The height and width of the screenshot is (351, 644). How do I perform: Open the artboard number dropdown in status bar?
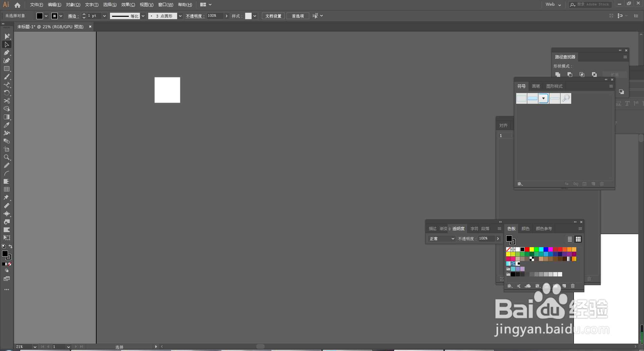[x=68, y=347]
